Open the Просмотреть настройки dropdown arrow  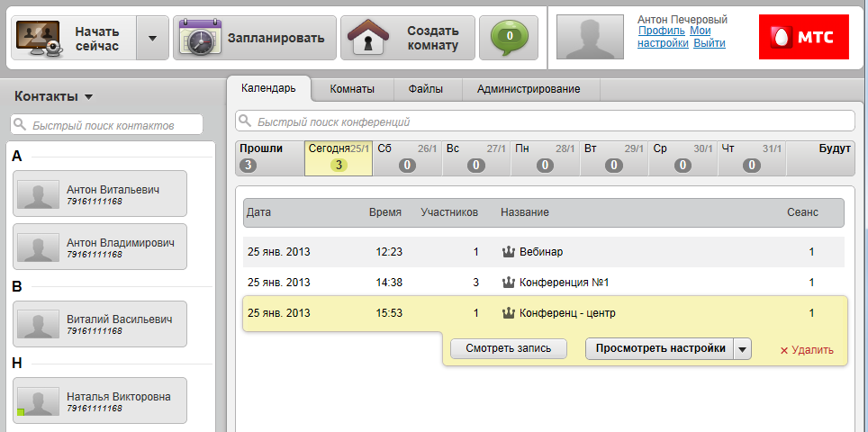(742, 349)
